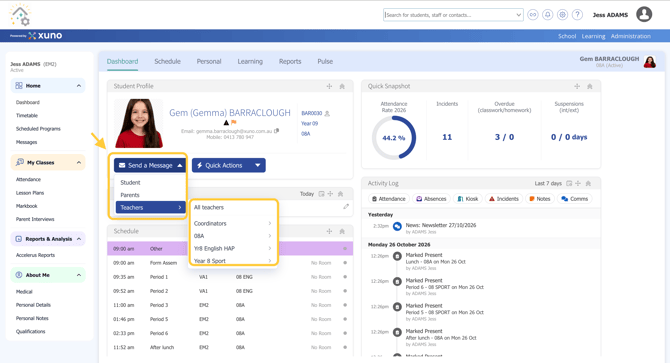Screen dimensions: 670x363
Task: Filter activity log by Kiosk
Action: [x=468, y=199]
